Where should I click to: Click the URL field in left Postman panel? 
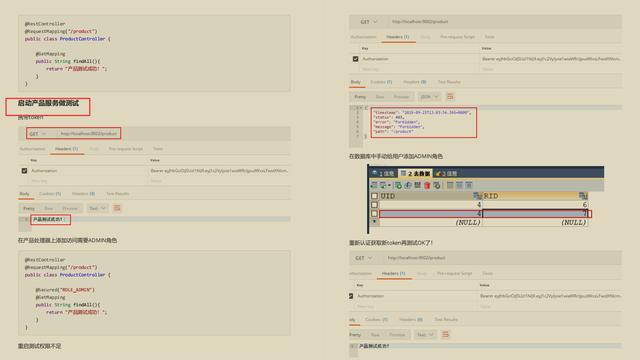[x=89, y=133]
